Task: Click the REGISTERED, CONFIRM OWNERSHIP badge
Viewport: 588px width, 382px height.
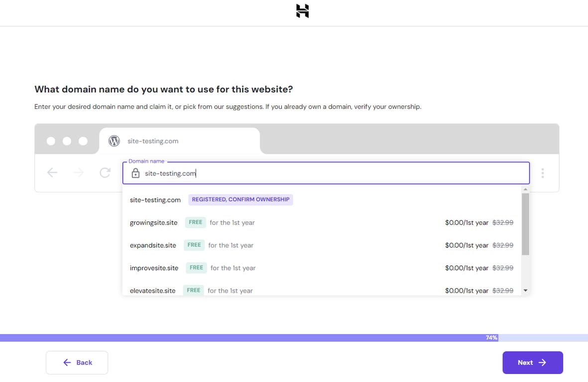Action: [240, 199]
